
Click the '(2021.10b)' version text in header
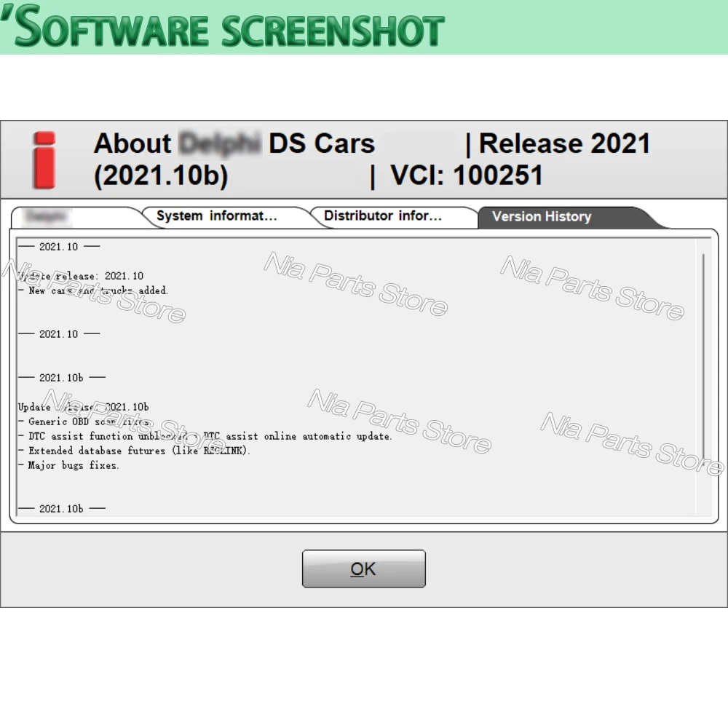pyautogui.click(x=161, y=176)
